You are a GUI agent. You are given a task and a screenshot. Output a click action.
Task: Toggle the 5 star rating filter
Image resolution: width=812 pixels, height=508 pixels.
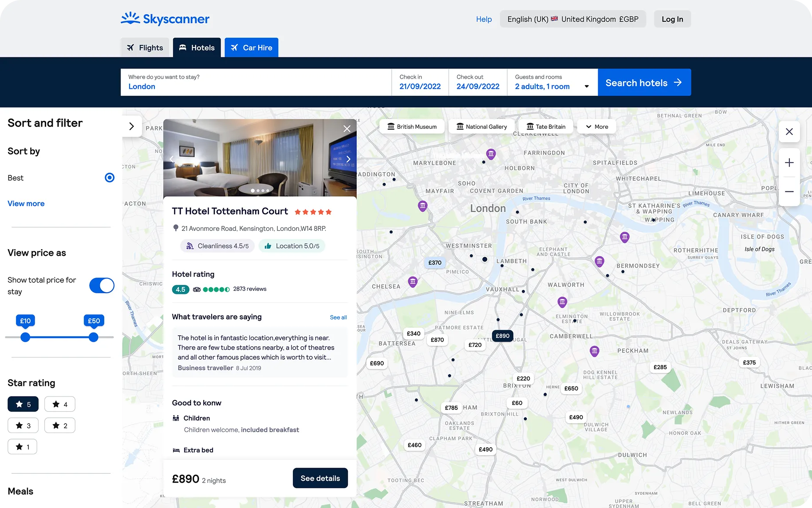pyautogui.click(x=23, y=404)
